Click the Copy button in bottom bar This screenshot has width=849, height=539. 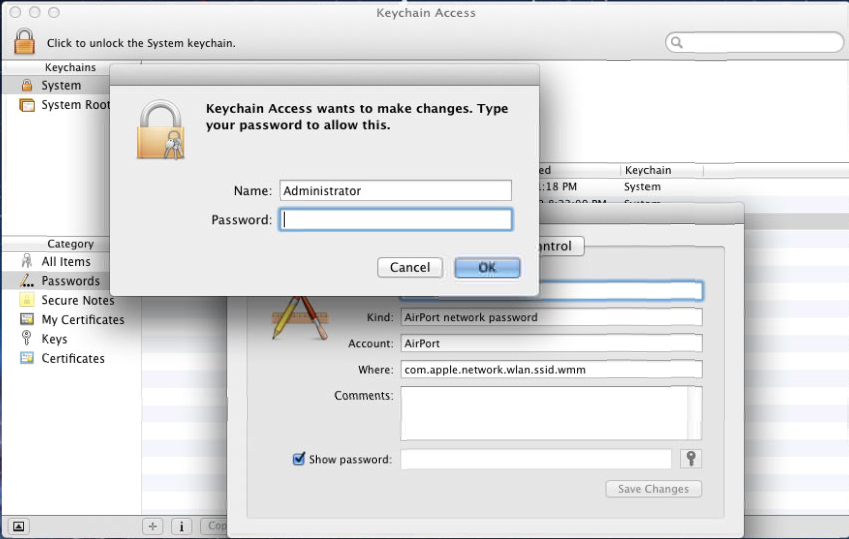[x=214, y=526]
